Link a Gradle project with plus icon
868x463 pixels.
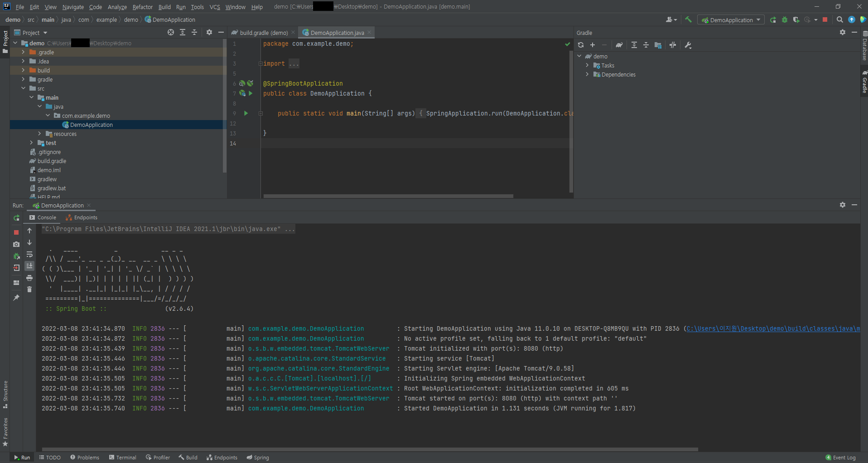tap(593, 45)
